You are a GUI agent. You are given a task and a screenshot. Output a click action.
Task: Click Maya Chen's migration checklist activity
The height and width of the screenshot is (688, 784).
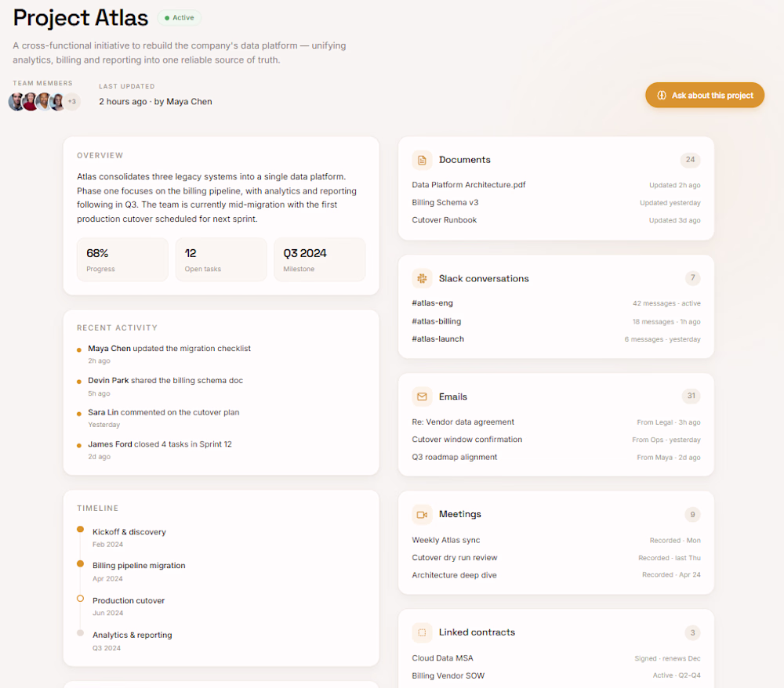click(169, 353)
